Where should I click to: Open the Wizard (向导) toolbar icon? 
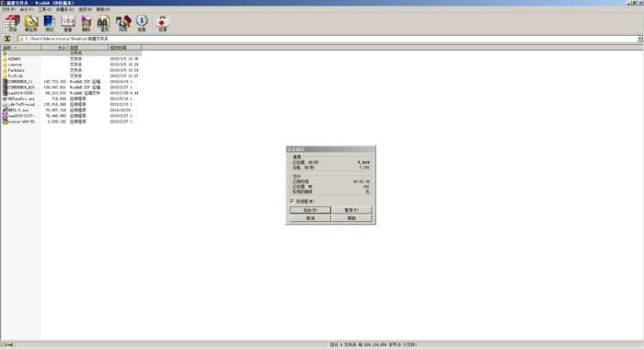[123, 23]
